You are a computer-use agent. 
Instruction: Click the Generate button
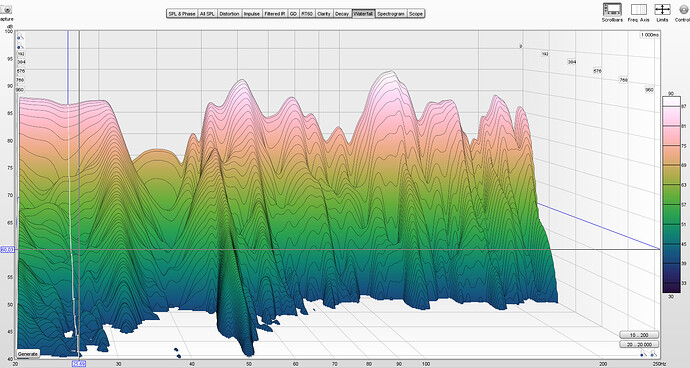(28, 354)
